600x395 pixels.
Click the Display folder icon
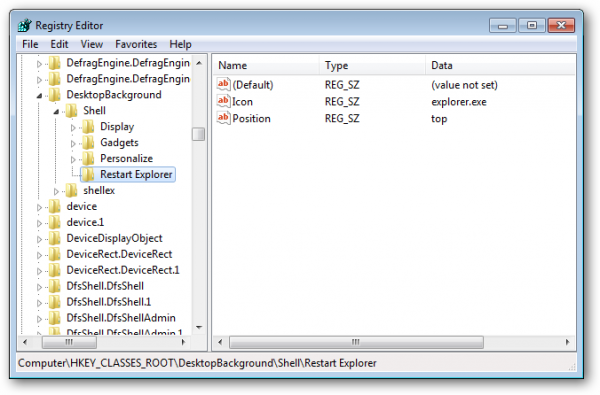point(88,127)
